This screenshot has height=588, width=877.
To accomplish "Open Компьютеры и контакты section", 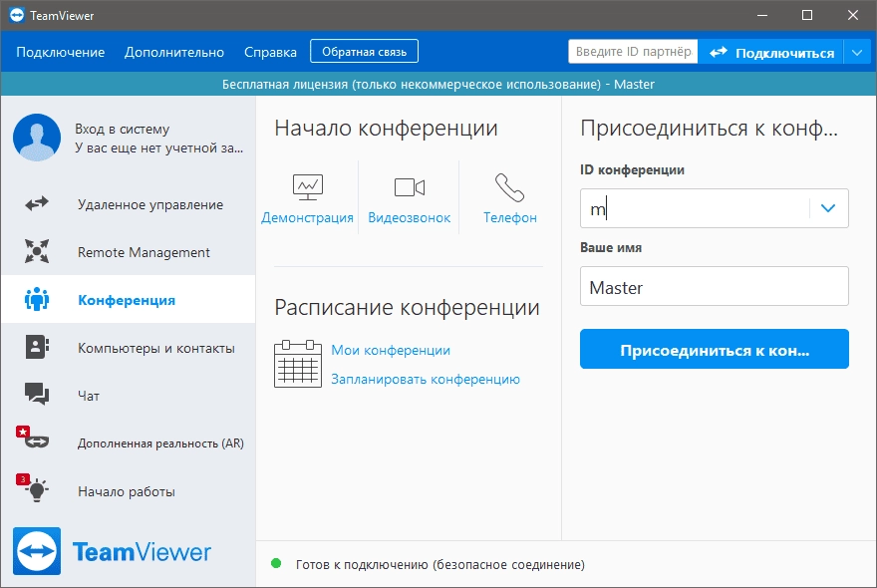I will (x=129, y=348).
